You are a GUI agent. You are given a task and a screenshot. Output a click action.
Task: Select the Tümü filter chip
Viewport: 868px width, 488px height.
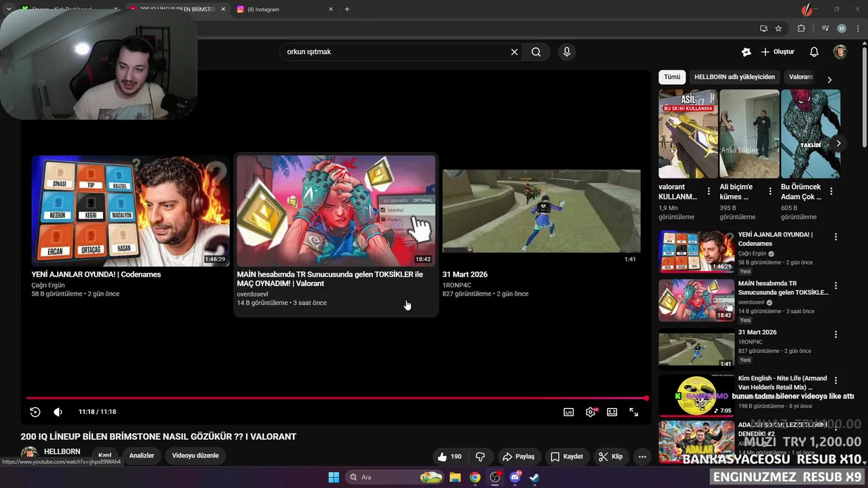(x=672, y=77)
